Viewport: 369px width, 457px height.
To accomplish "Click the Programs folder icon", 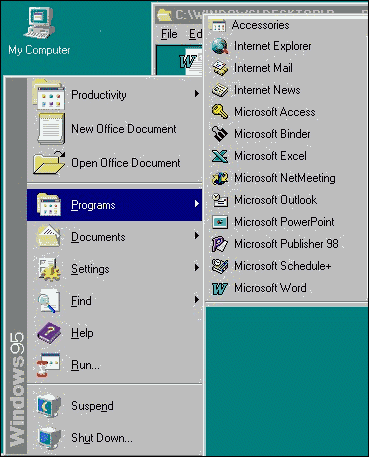I will point(49,205).
